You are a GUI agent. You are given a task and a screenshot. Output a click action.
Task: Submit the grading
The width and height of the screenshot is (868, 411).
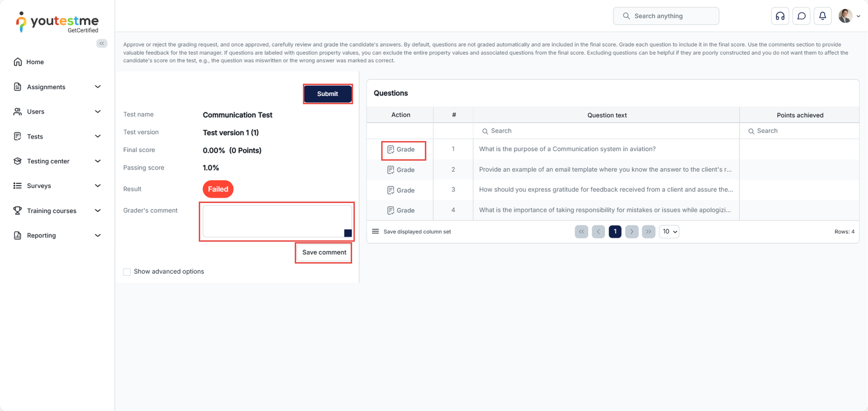pos(327,94)
